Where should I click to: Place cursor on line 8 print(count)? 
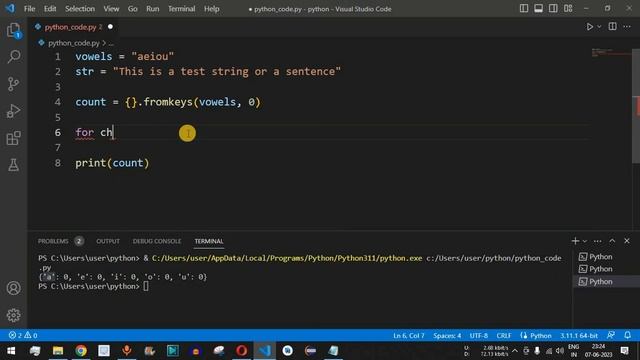coord(112,163)
